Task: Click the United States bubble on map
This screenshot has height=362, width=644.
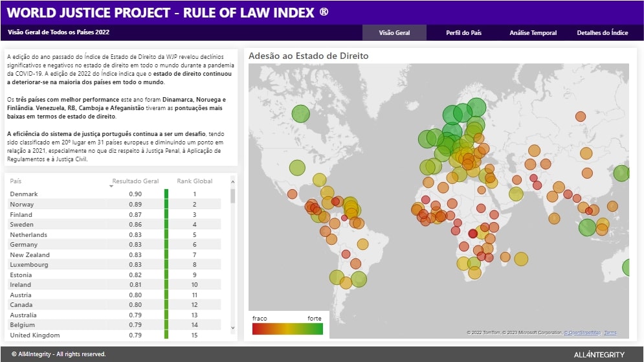Action: 297,168
